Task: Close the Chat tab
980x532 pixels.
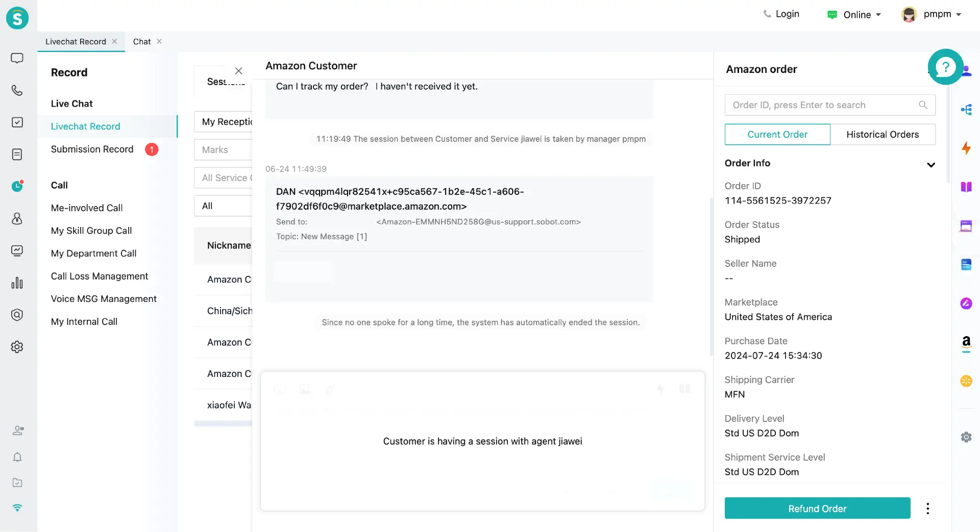Action: tap(159, 41)
